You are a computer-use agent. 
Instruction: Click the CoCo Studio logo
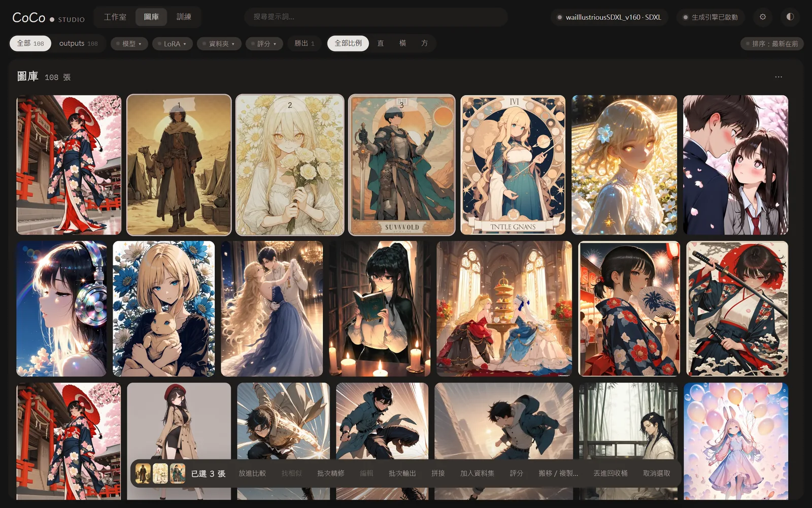point(48,18)
